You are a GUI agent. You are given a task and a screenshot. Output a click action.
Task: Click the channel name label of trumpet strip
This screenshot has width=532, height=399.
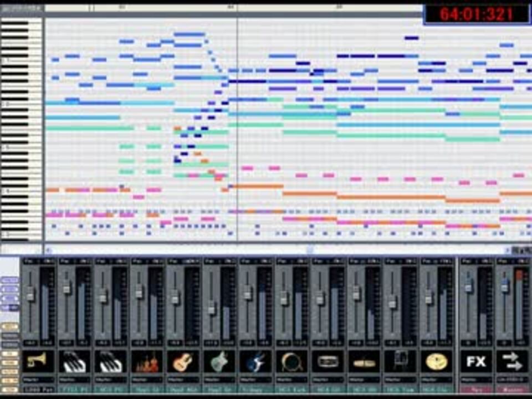pos(38,390)
